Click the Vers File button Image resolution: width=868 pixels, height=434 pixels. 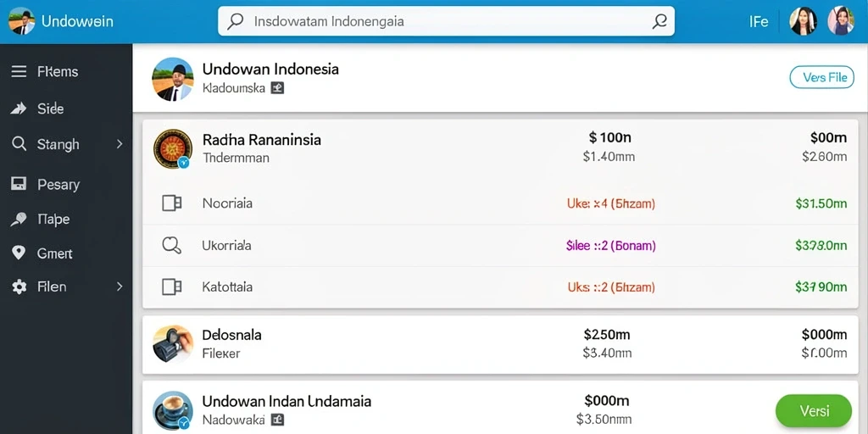point(821,77)
